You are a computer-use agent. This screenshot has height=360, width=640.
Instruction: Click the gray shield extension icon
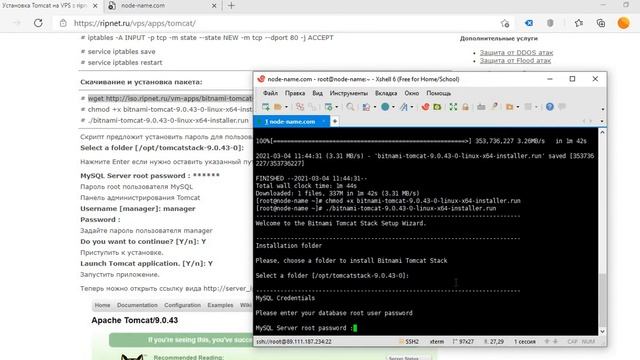550,23
